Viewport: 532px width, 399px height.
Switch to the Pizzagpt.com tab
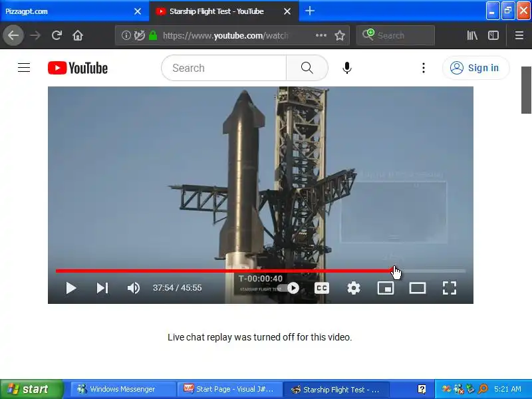68,11
